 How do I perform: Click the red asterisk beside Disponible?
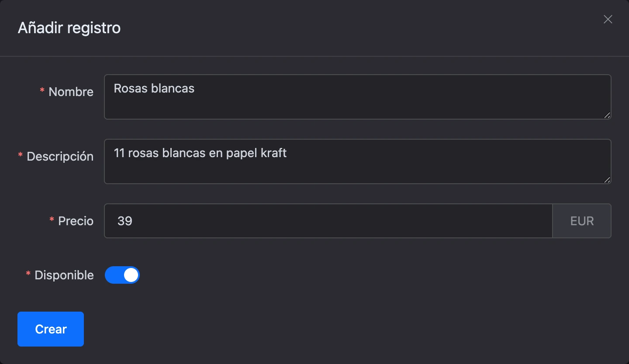[28, 274]
